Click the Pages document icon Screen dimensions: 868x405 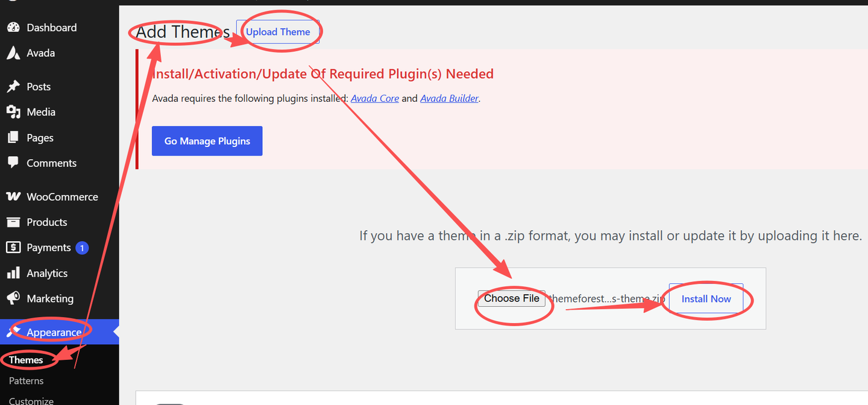13,138
